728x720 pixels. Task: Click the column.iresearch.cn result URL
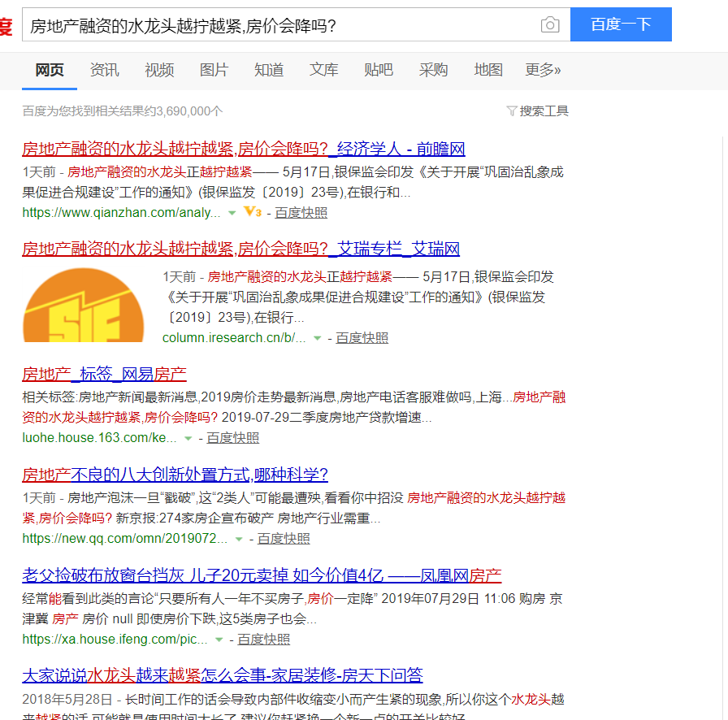click(x=234, y=338)
